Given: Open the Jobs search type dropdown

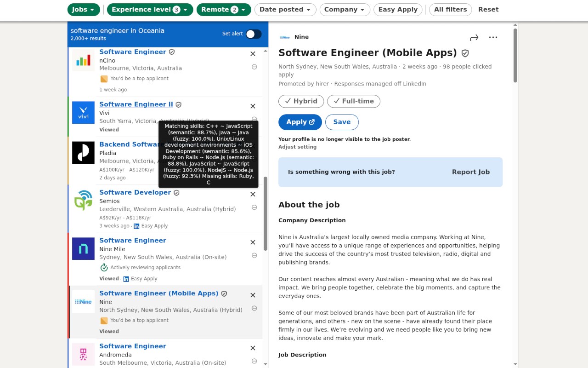Looking at the screenshot, I should (x=84, y=10).
